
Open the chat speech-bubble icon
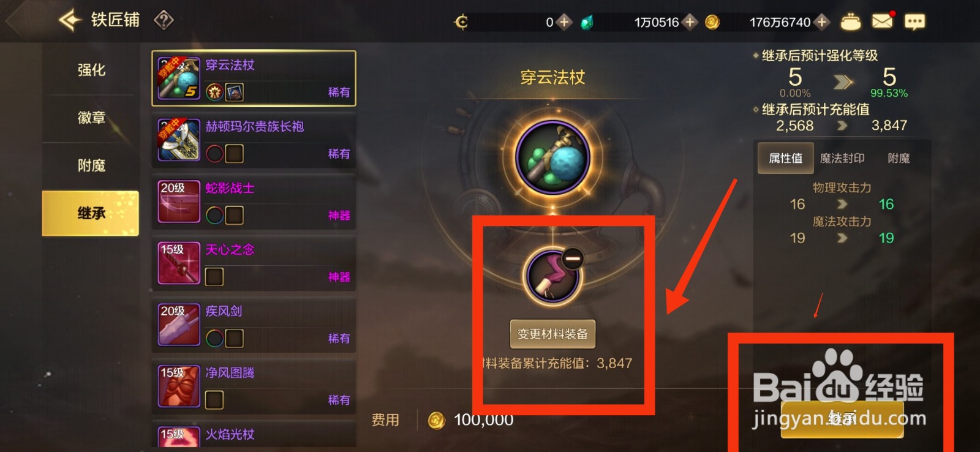coord(914,22)
